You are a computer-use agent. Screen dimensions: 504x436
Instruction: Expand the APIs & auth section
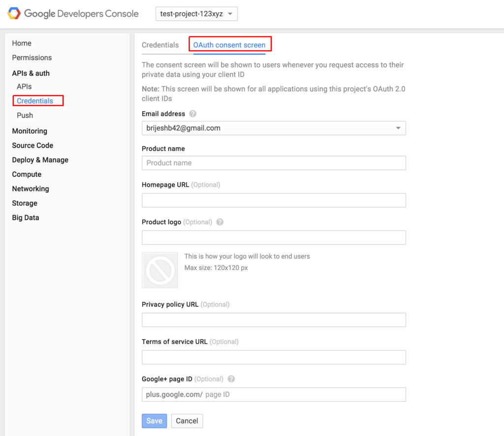(31, 73)
